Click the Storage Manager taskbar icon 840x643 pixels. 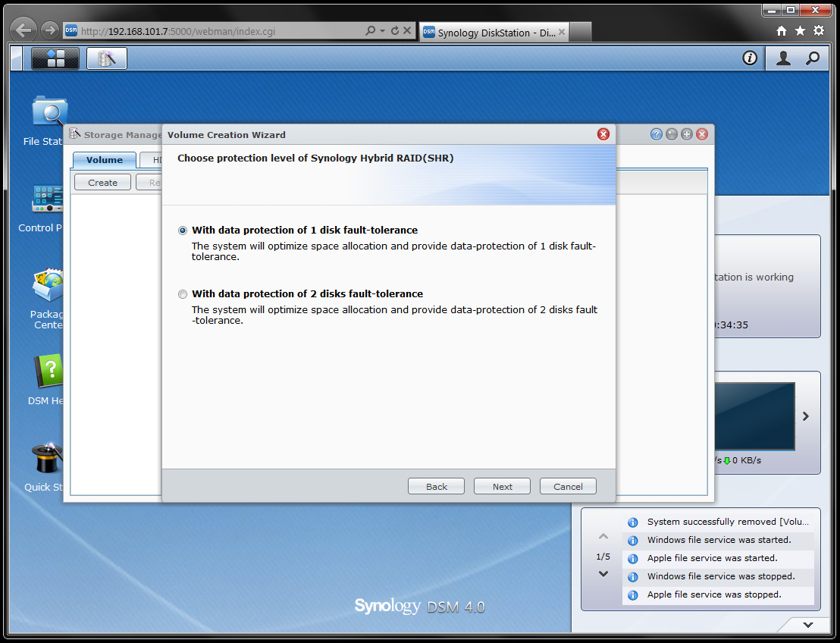click(x=107, y=58)
